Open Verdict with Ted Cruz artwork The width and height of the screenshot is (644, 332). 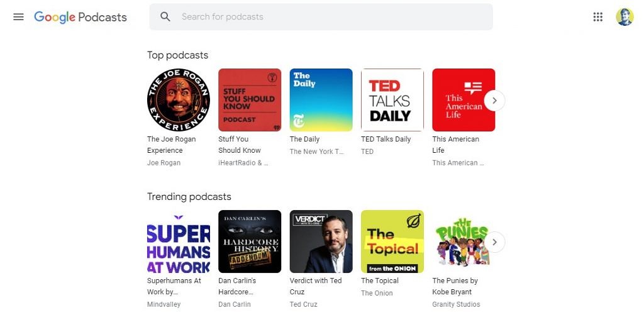(321, 241)
